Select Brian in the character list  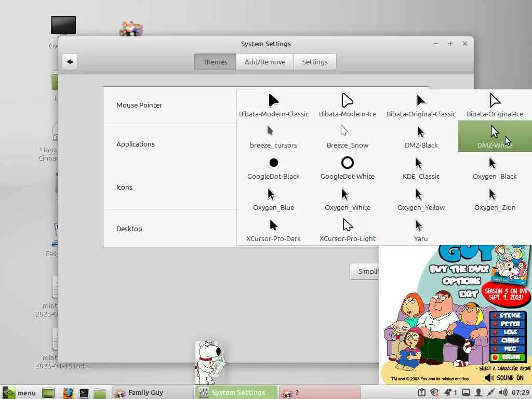[508, 357]
